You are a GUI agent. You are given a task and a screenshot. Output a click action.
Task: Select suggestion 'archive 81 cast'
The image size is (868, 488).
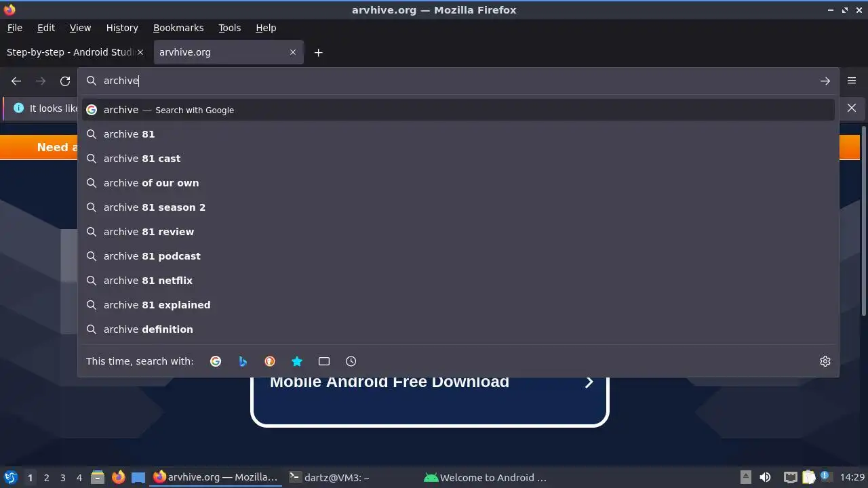point(458,159)
